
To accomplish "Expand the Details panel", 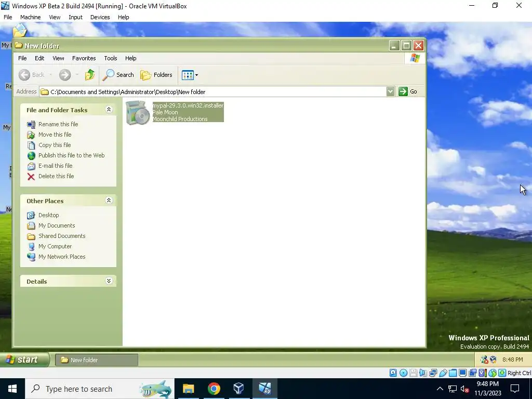I will (x=109, y=281).
